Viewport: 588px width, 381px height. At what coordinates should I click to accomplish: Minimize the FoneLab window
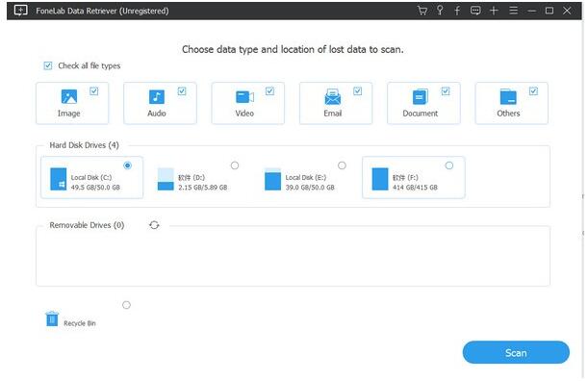[531, 11]
